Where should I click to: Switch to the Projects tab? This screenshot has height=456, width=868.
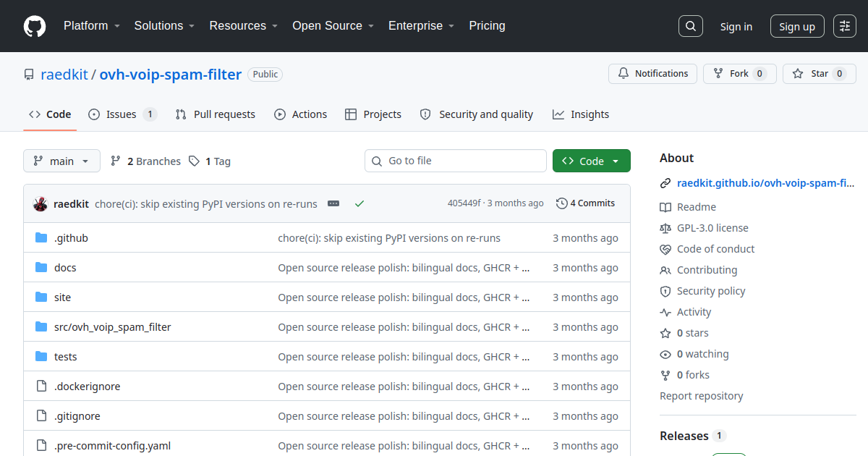coord(373,114)
